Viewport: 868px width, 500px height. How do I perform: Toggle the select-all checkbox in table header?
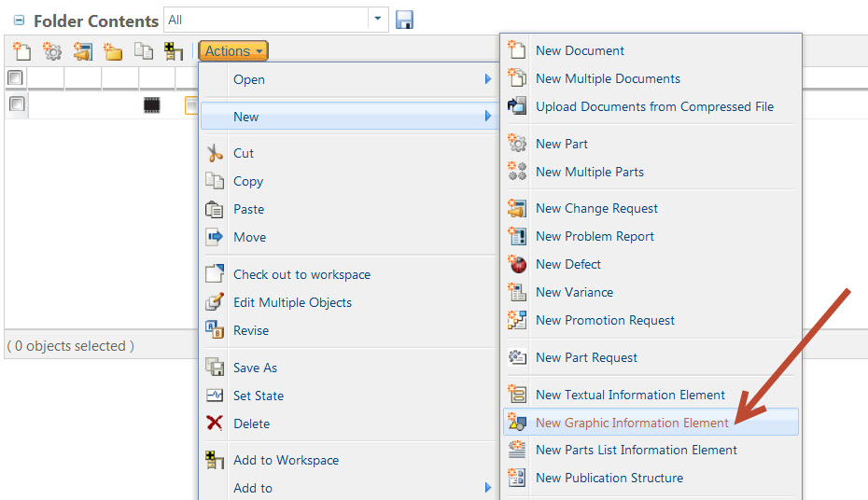point(16,78)
